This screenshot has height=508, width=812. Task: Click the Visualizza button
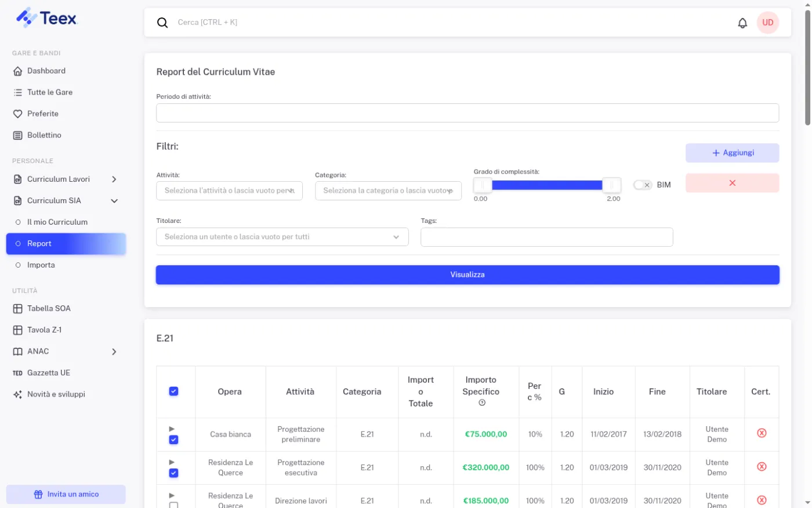467,275
